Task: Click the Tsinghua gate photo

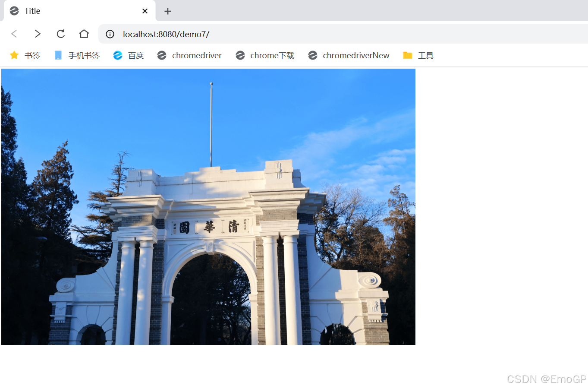Action: (208, 206)
